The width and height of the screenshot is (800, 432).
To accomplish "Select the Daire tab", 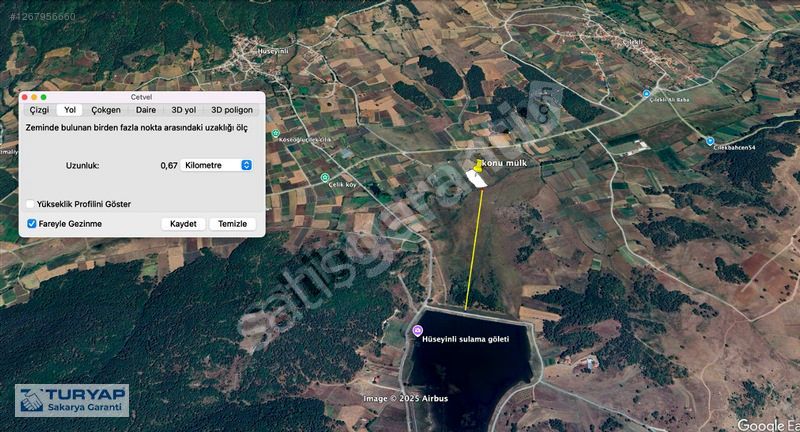I will pyautogui.click(x=146, y=110).
